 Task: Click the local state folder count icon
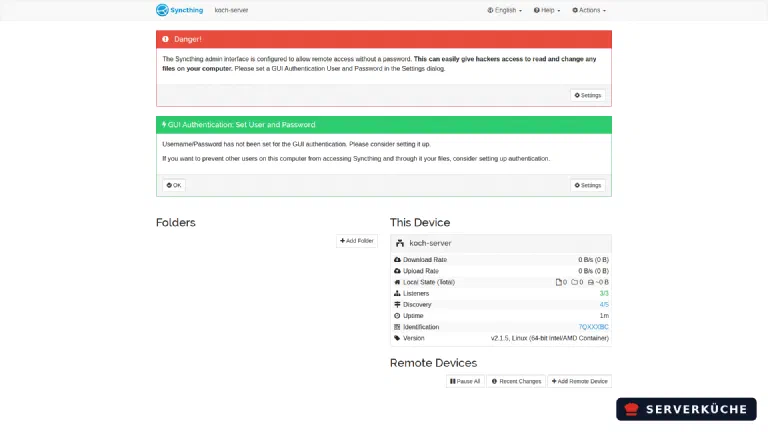coord(574,282)
